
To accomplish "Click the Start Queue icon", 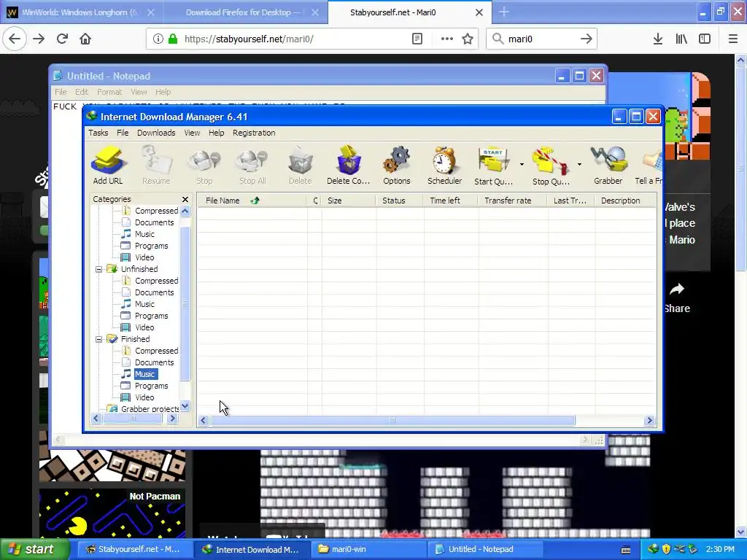I will [494, 165].
